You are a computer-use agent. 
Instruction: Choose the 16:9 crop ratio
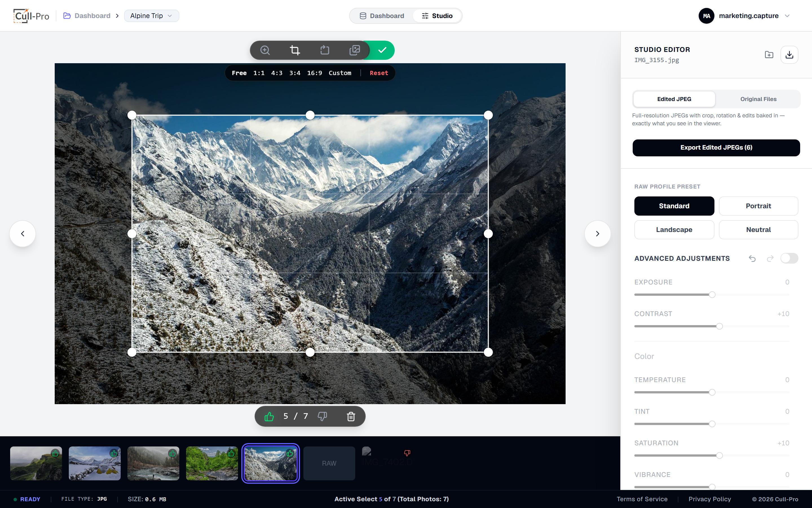[314, 73]
